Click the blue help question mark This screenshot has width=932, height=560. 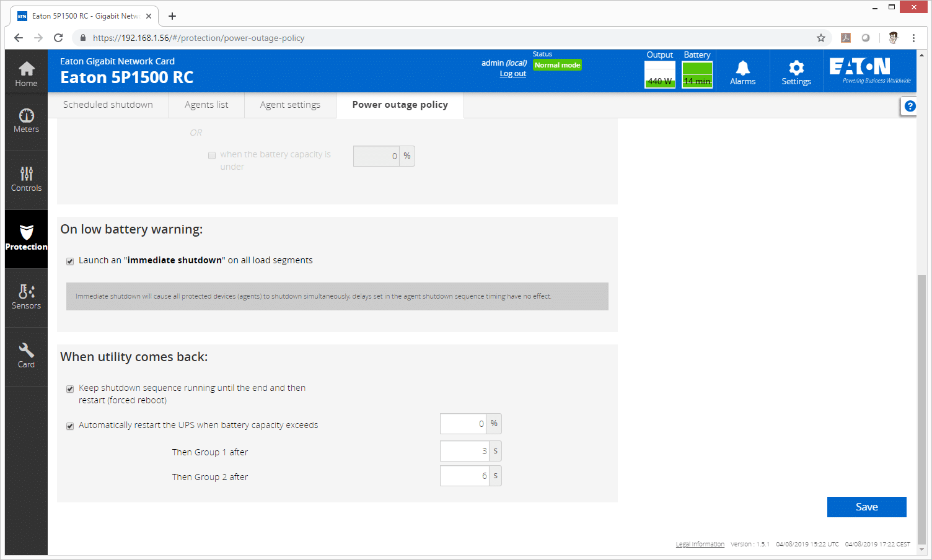tap(910, 106)
